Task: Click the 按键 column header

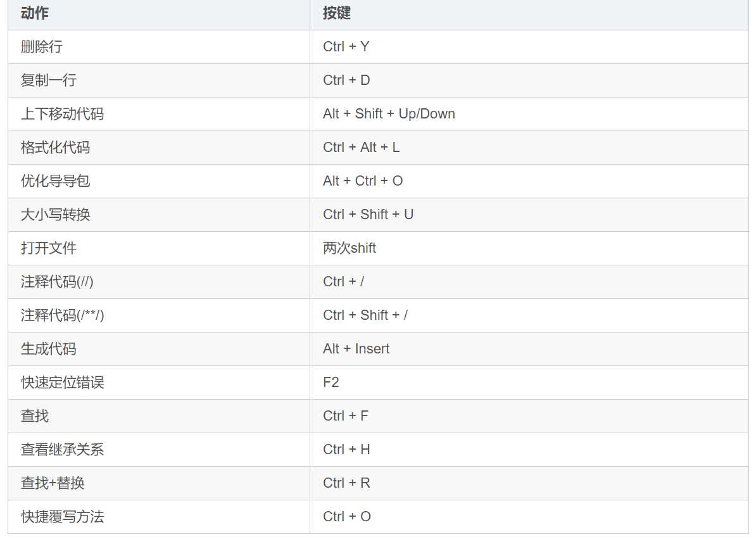Action: (336, 13)
